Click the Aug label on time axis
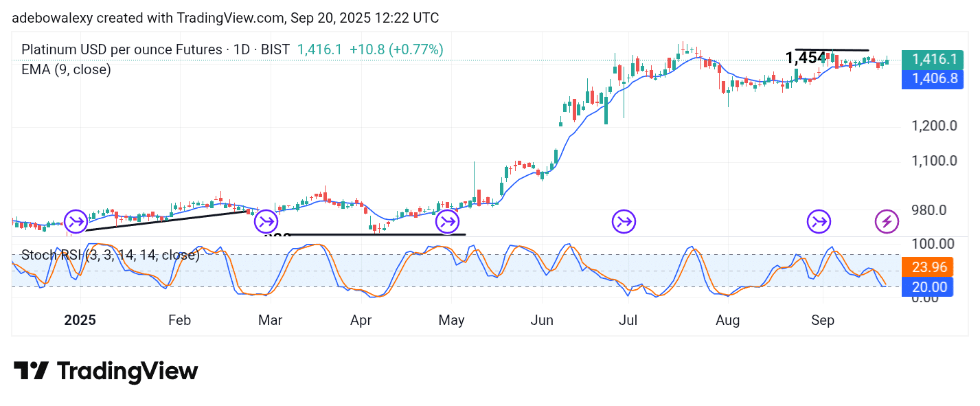 click(x=728, y=321)
